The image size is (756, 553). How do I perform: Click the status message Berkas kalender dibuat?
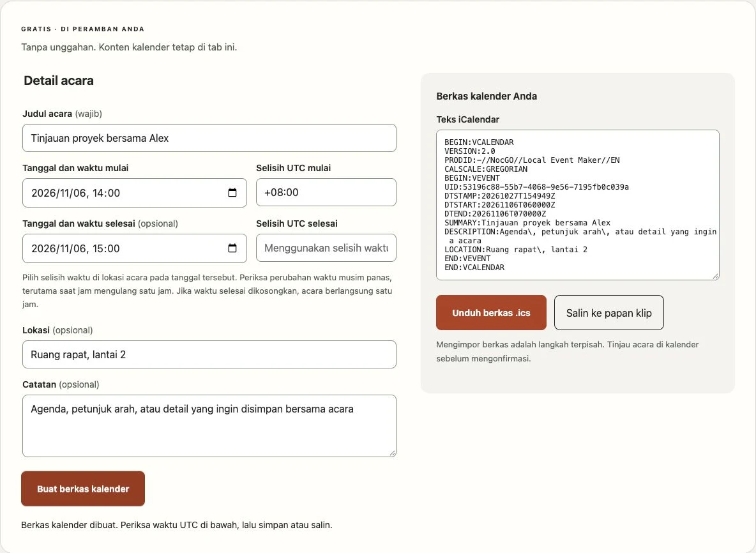tap(176, 525)
